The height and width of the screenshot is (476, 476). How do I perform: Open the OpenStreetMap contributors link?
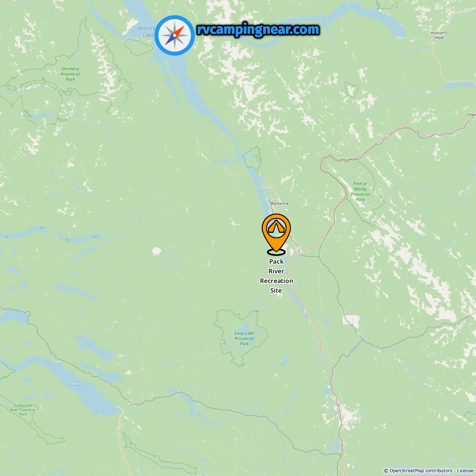(x=421, y=471)
